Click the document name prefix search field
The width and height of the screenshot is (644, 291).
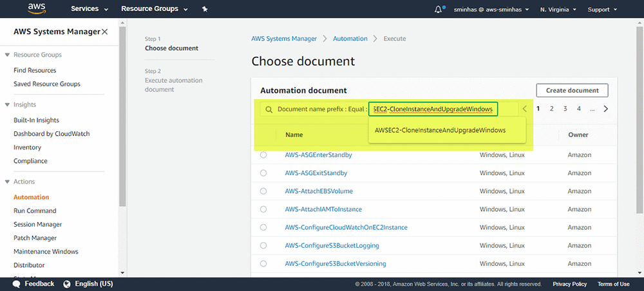433,109
